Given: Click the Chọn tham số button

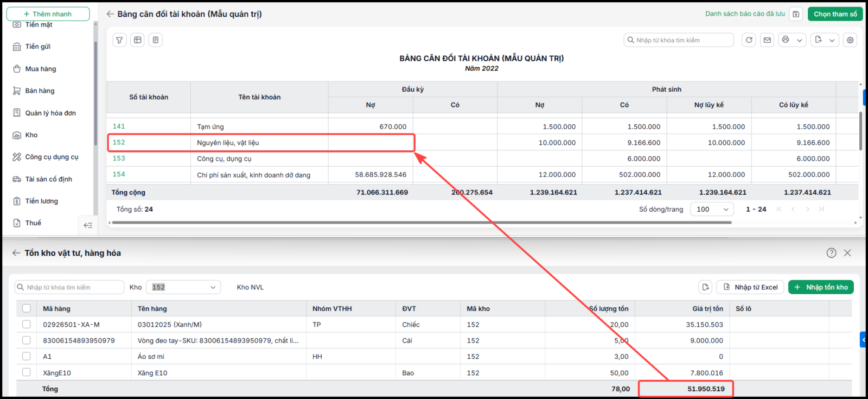Looking at the screenshot, I should [x=835, y=14].
